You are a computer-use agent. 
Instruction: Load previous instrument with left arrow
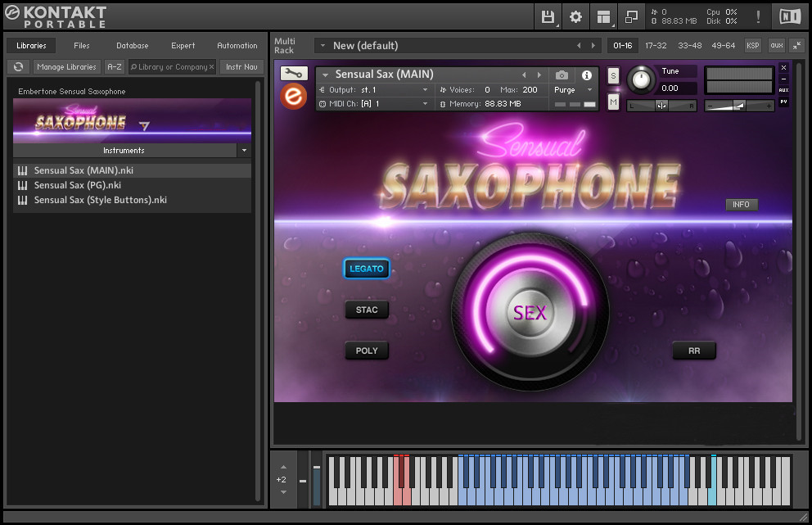[524, 75]
